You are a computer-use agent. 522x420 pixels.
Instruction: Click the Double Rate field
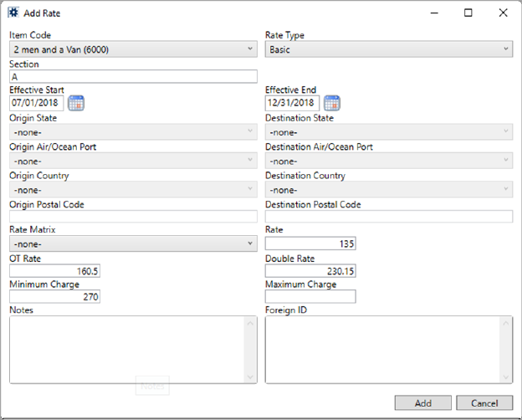click(x=310, y=270)
